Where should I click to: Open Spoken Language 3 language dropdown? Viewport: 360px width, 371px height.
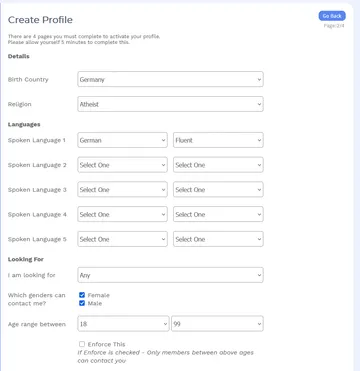(122, 189)
